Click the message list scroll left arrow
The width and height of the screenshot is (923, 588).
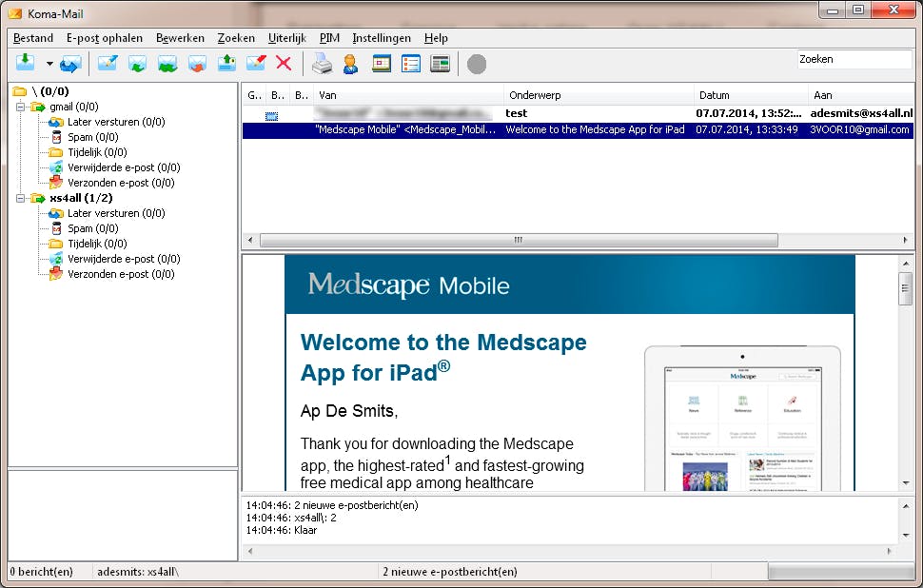[250, 240]
